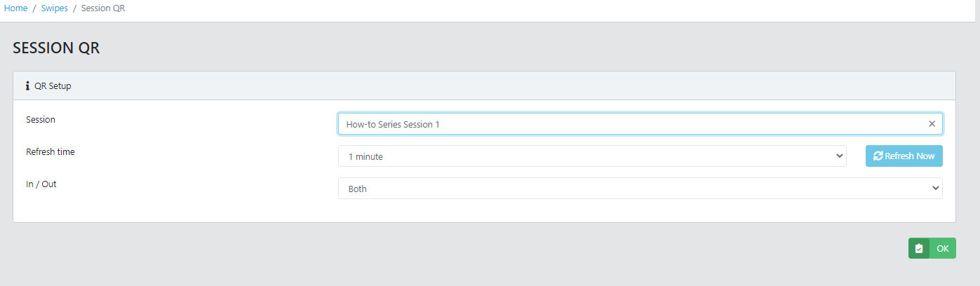This screenshot has width=980, height=286.
Task: Open the 'Both' In / Out select
Action: pyautogui.click(x=639, y=189)
